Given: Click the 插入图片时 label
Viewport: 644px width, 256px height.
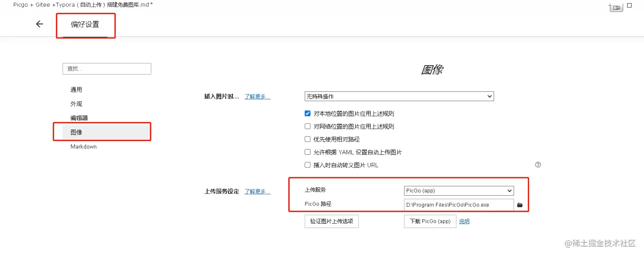Looking at the screenshot, I should tap(222, 96).
